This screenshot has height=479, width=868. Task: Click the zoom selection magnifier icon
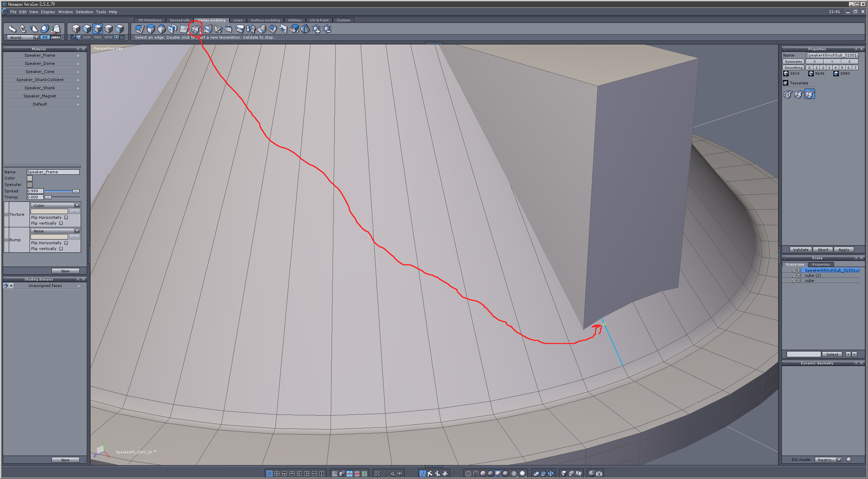(393, 474)
